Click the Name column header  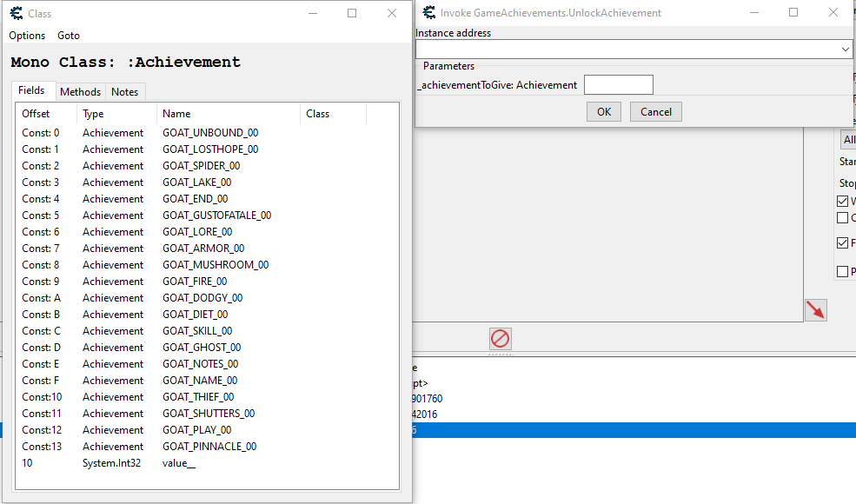176,114
